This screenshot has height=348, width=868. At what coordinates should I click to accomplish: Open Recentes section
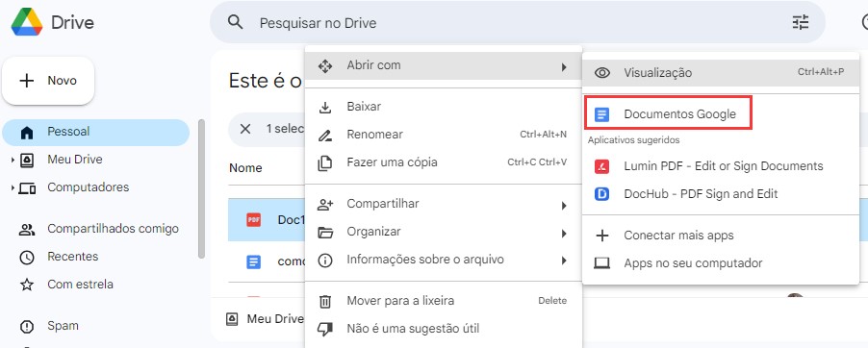[72, 256]
